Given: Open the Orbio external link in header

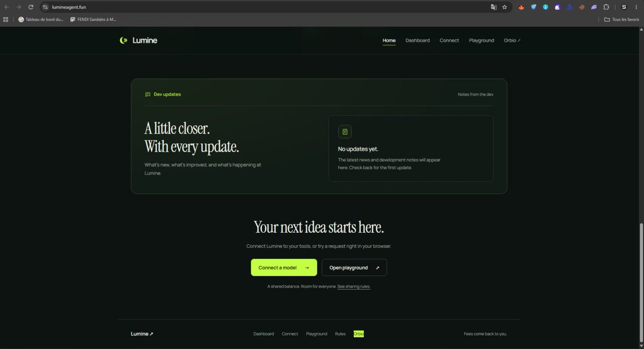Looking at the screenshot, I should pyautogui.click(x=512, y=40).
